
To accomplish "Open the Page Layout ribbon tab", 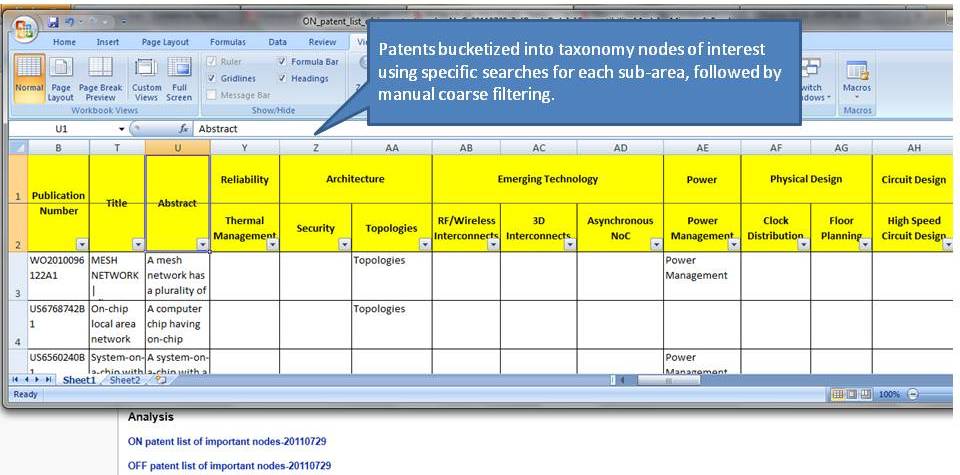I will [165, 42].
